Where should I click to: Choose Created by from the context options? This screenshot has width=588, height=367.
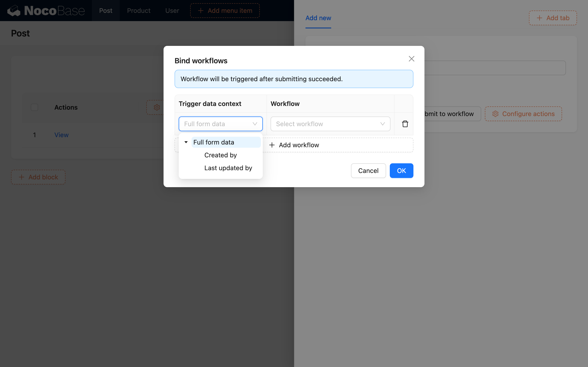[x=220, y=155]
